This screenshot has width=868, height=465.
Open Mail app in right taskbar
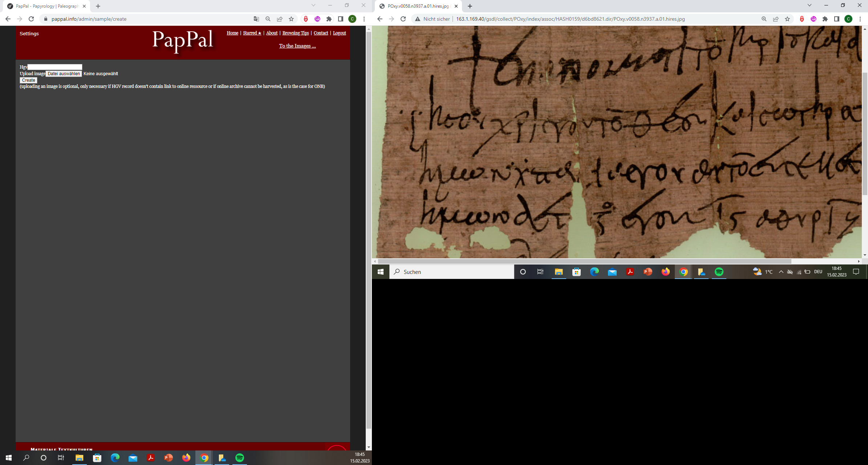click(612, 272)
